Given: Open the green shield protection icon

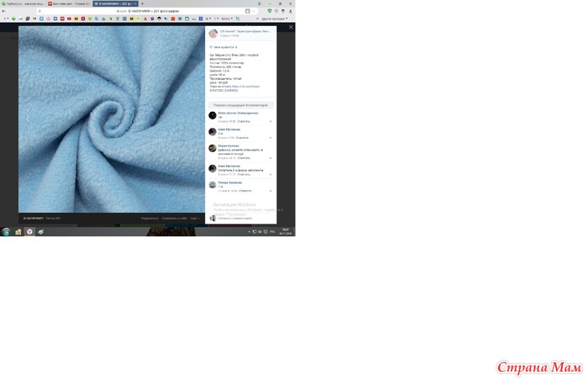Looking at the screenshot, I should (x=270, y=11).
